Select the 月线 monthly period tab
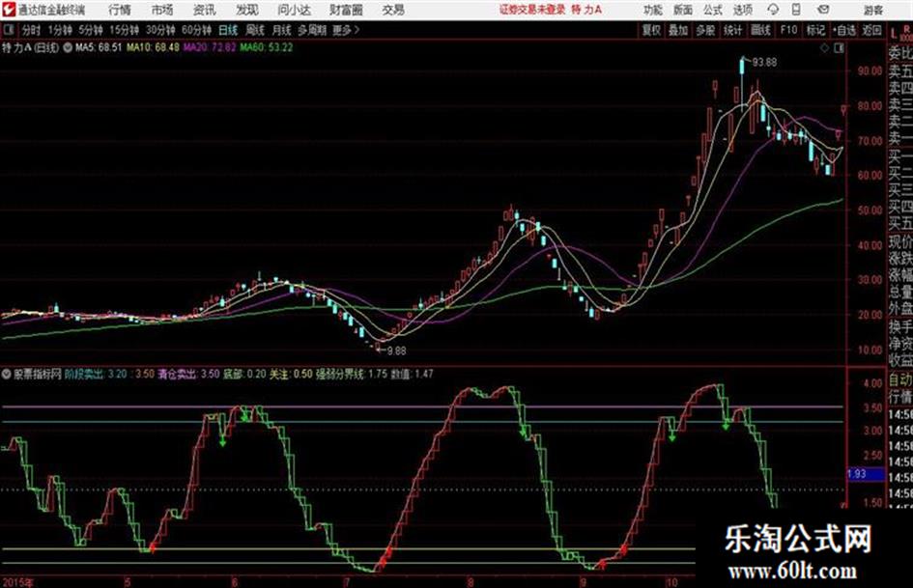 click(282, 30)
